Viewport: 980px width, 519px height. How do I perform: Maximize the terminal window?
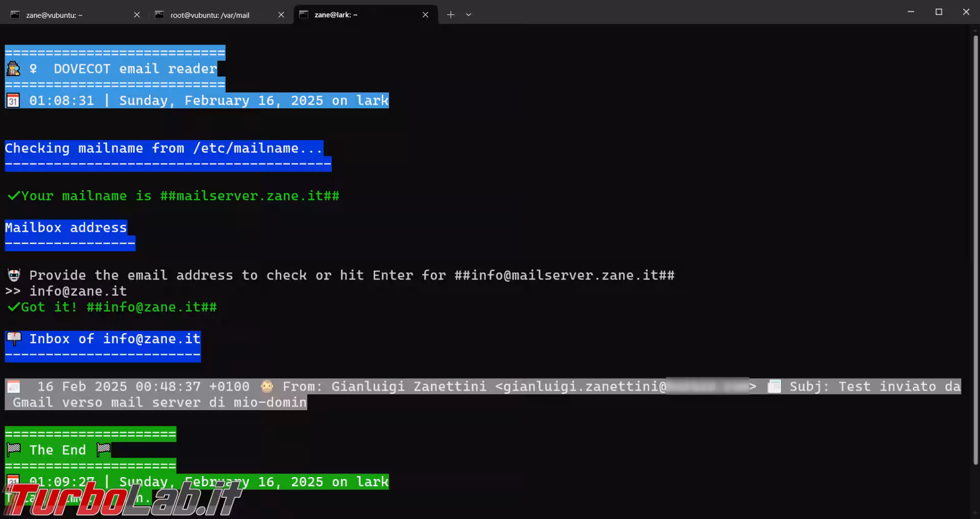[x=939, y=12]
